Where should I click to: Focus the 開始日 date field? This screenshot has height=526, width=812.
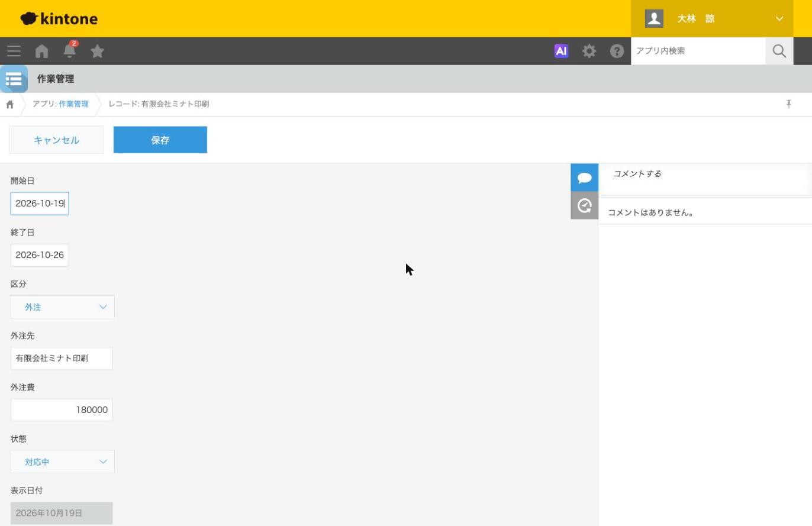tap(40, 204)
